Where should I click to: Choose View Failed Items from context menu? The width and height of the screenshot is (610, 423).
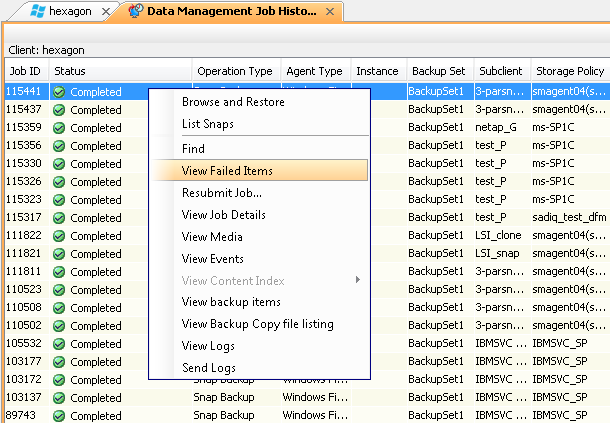(x=227, y=171)
